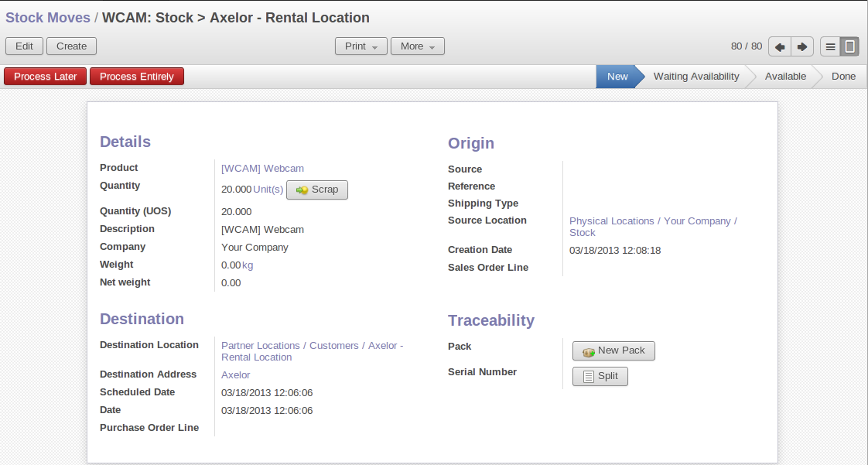Select the Done status step
The image size is (868, 465).
843,77
